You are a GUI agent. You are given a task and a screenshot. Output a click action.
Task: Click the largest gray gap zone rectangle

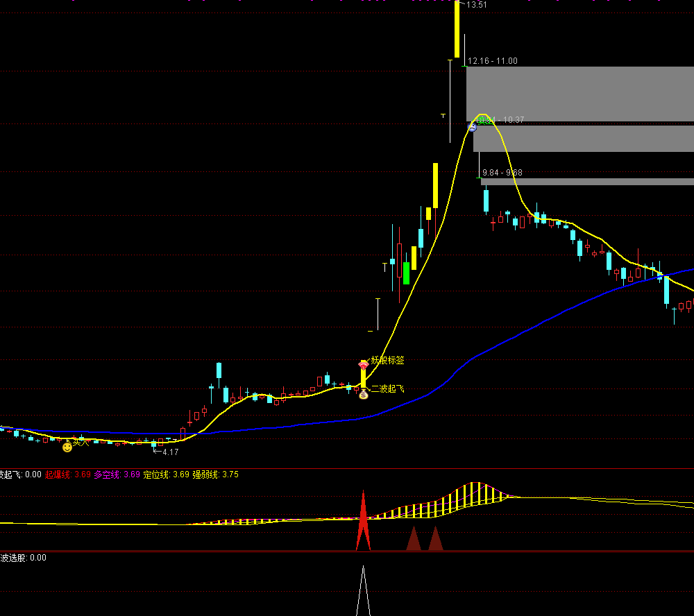pyautogui.click(x=579, y=94)
